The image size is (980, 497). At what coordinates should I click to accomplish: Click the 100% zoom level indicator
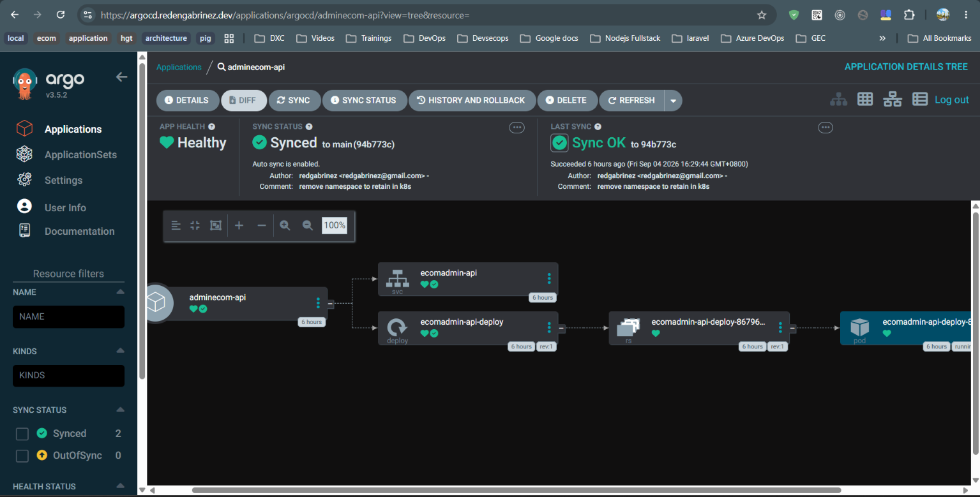pos(334,225)
